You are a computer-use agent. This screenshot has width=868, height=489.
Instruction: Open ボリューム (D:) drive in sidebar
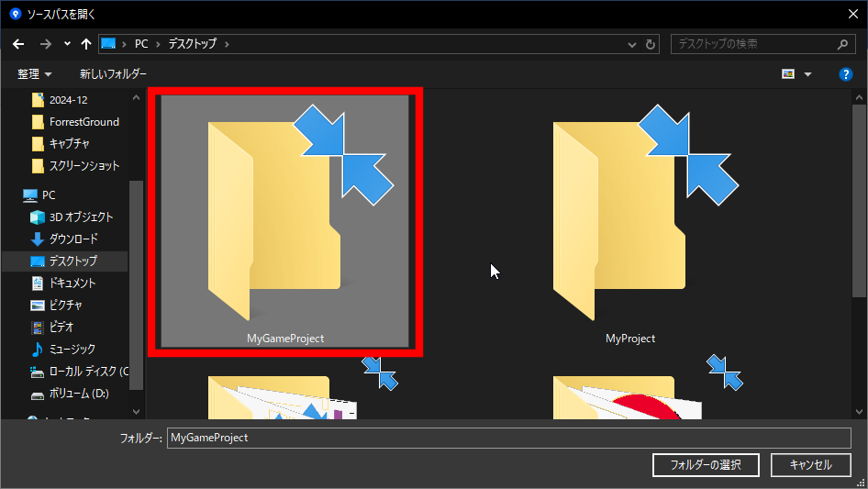tap(79, 394)
